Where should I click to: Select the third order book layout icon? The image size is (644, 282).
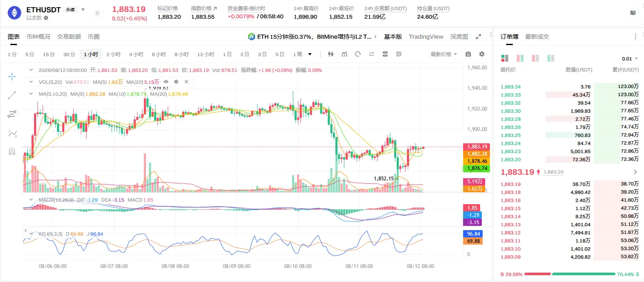pos(535,58)
